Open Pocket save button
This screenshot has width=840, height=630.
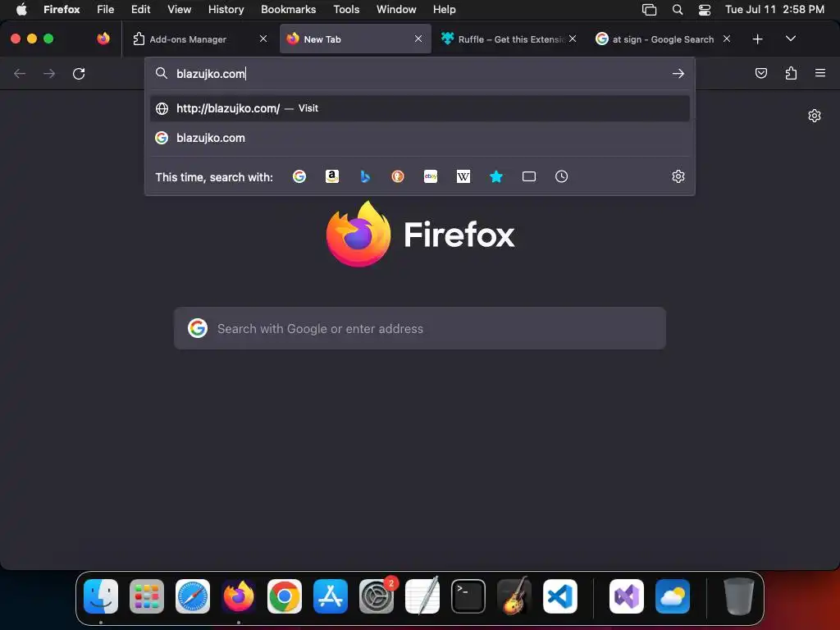(760, 73)
